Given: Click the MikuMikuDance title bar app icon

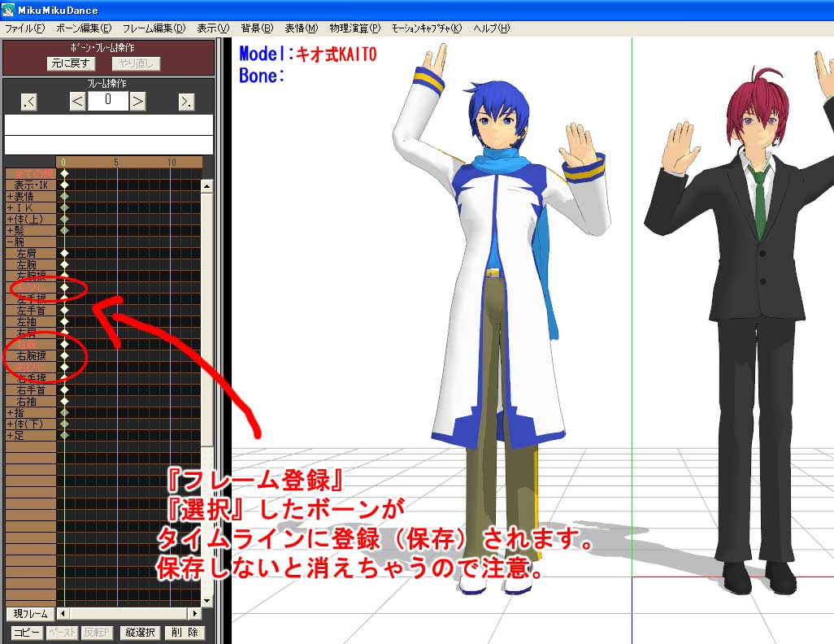Looking at the screenshot, I should click(x=8, y=10).
